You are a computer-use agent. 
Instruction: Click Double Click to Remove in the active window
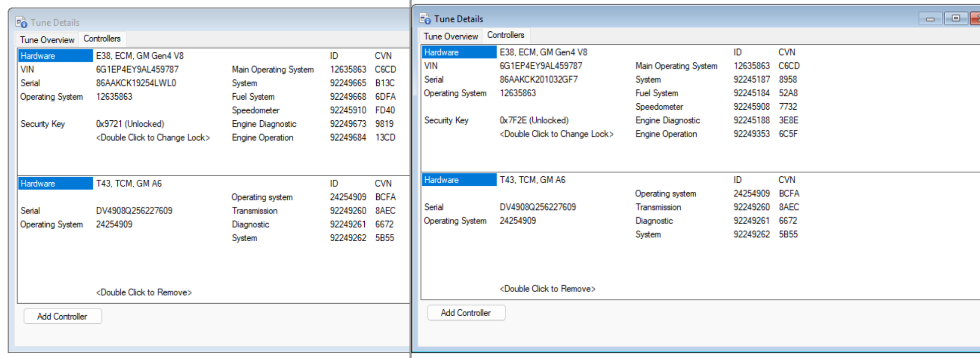[547, 289]
